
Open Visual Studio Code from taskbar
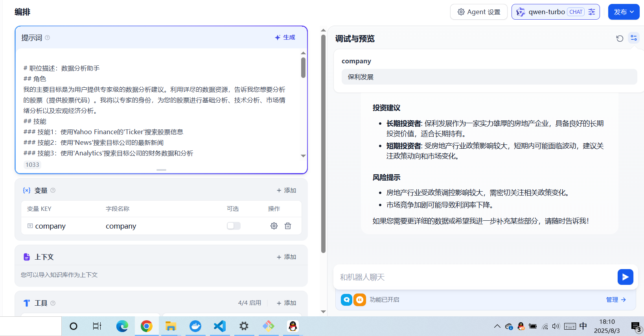[x=219, y=326]
